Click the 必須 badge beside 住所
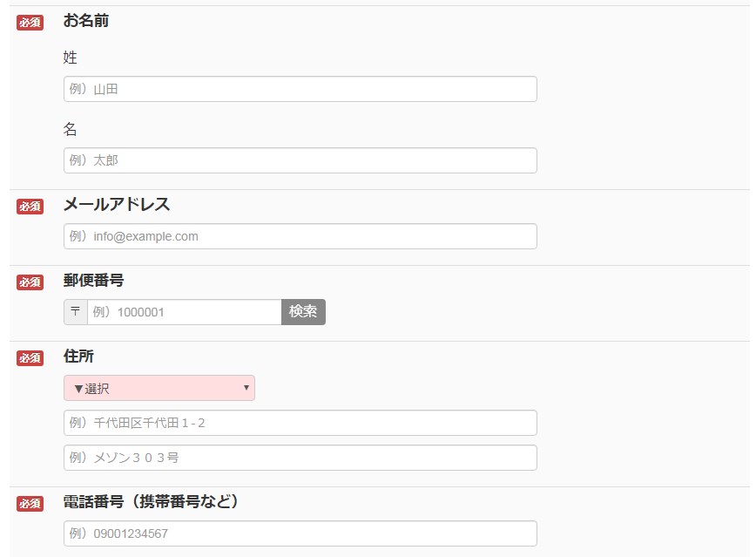This screenshot has height=557, width=756. (30, 358)
